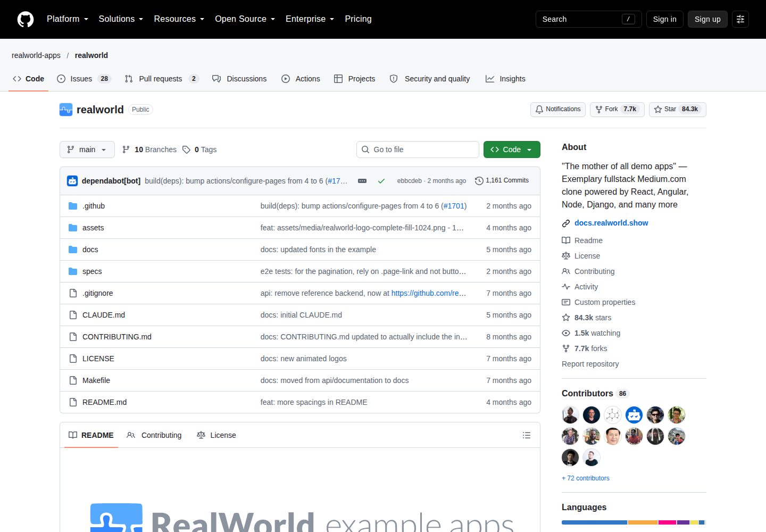The width and height of the screenshot is (766, 532).
Task: Click the fork icon beside 7.7k forks
Action: point(566,348)
